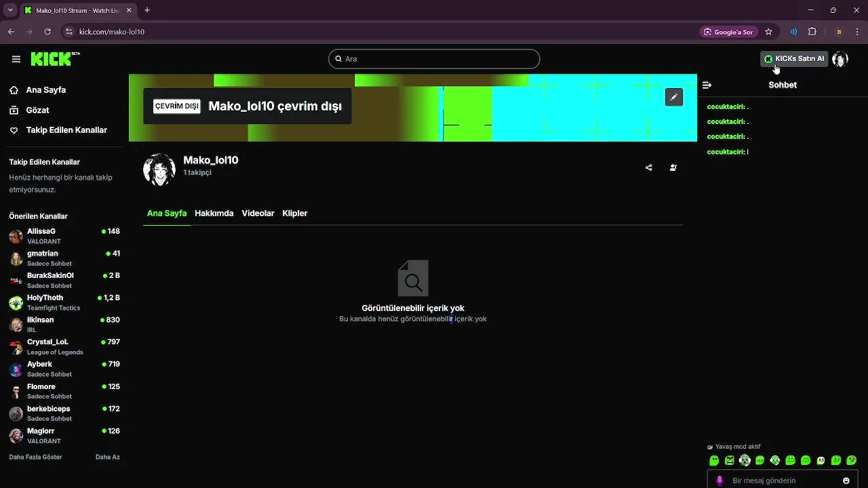
Task: Select the Mako_lol10 Stream browser tab
Action: (78, 10)
